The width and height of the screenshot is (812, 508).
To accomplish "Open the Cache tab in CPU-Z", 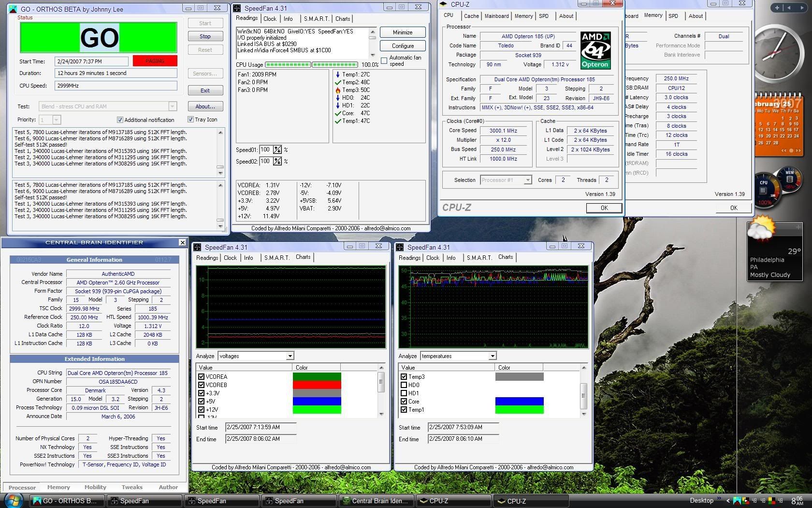I will [471, 16].
